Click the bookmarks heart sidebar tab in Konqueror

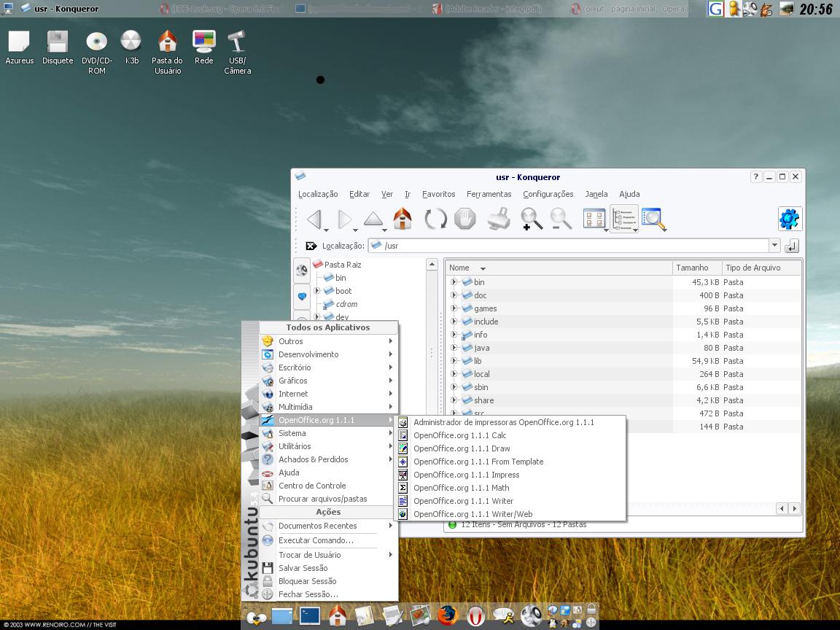pyautogui.click(x=302, y=296)
